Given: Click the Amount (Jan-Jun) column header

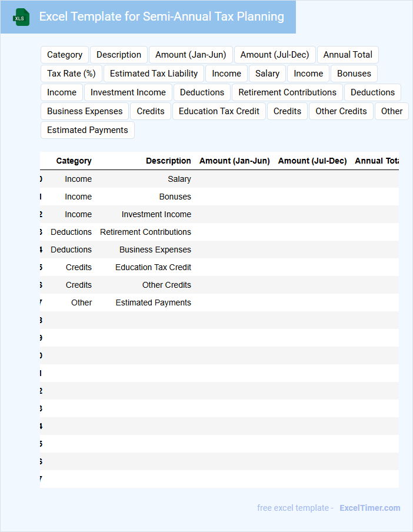Looking at the screenshot, I should coord(235,161).
